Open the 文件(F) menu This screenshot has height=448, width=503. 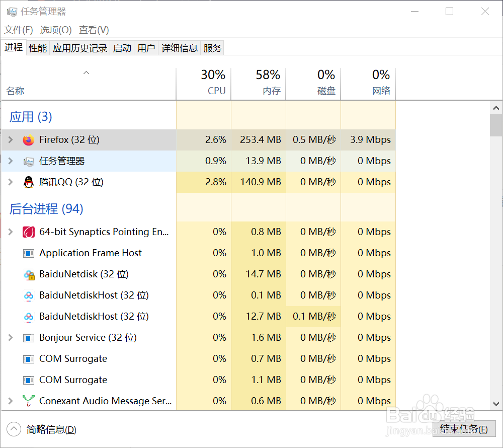(18, 30)
